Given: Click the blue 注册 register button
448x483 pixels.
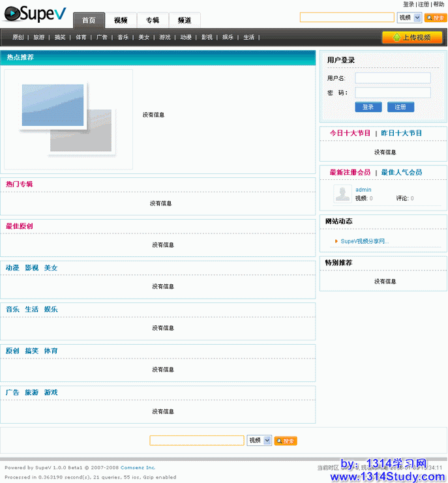Looking at the screenshot, I should click(x=400, y=107).
